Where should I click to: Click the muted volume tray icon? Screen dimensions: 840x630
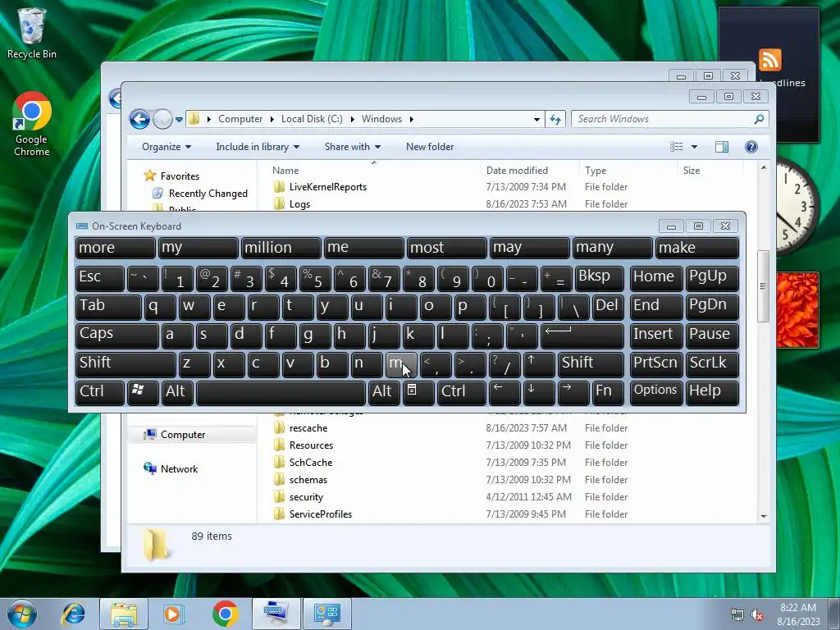(x=757, y=615)
